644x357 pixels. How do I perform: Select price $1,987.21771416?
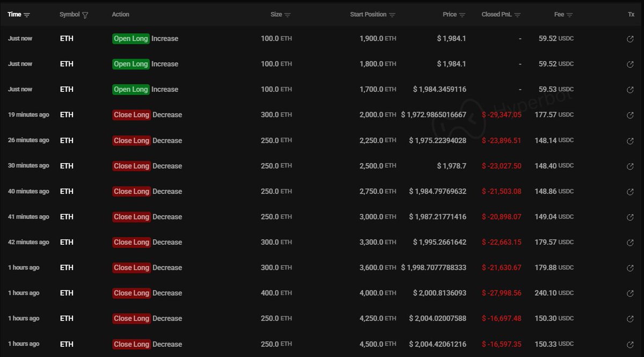click(x=437, y=217)
